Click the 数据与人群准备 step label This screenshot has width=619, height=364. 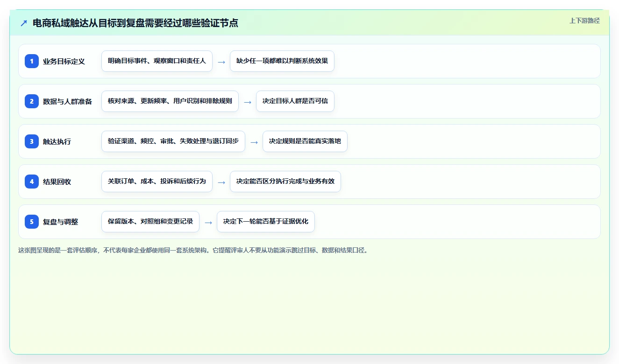[67, 101]
